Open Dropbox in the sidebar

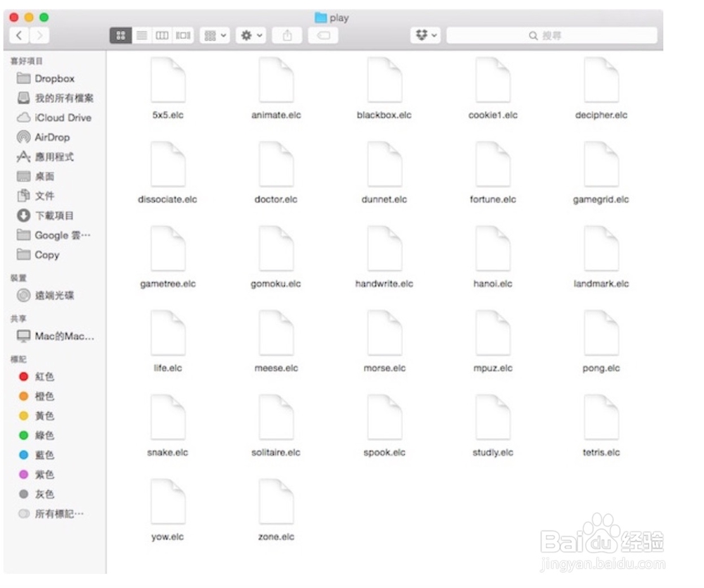pyautogui.click(x=45, y=79)
